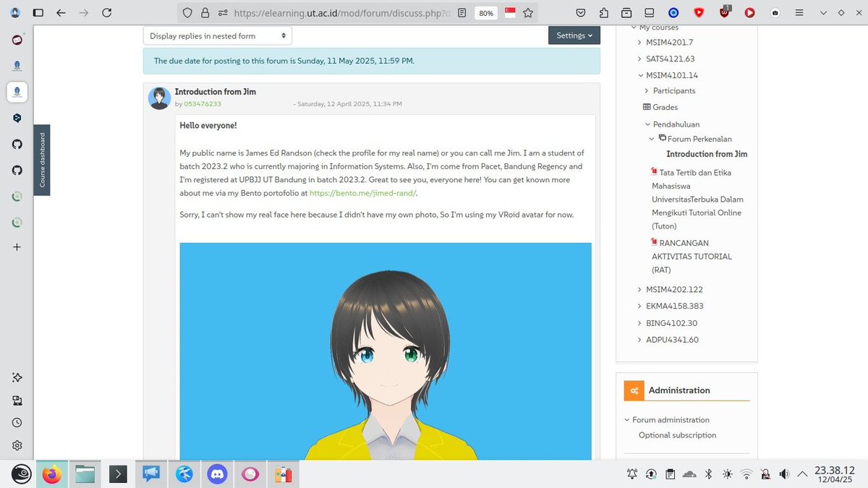Select Introduction from Jim in the navigation tree
Viewport: 868px width, 488px height.
click(x=707, y=155)
